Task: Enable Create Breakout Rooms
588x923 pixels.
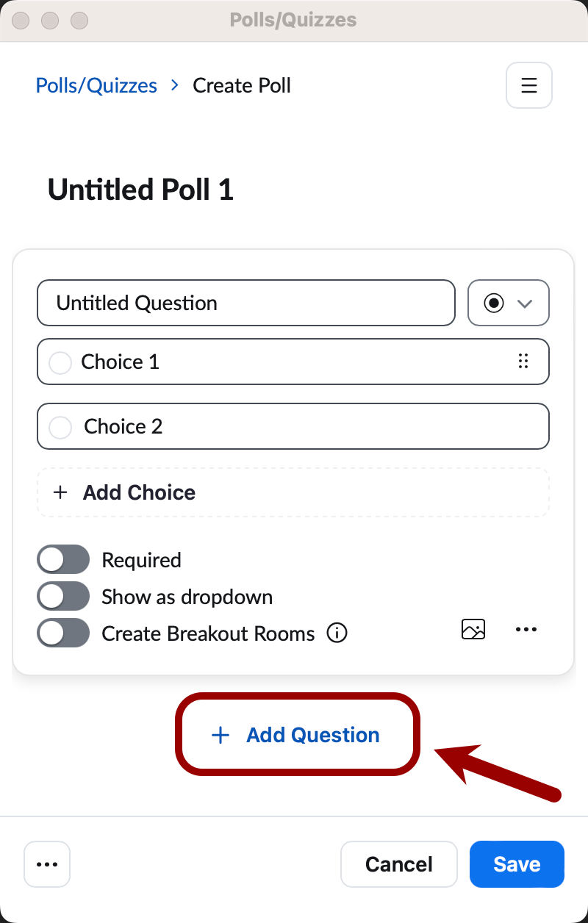Action: tap(63, 633)
